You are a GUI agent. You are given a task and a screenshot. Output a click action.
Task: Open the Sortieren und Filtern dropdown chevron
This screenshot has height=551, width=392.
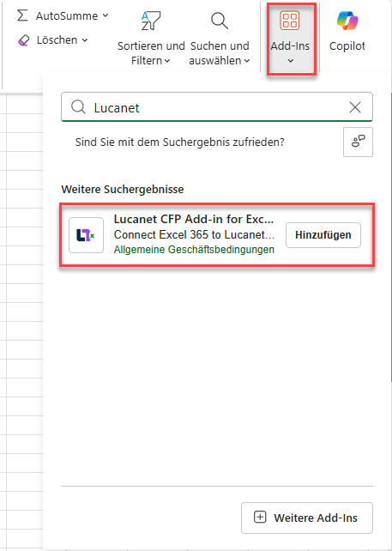point(167,61)
